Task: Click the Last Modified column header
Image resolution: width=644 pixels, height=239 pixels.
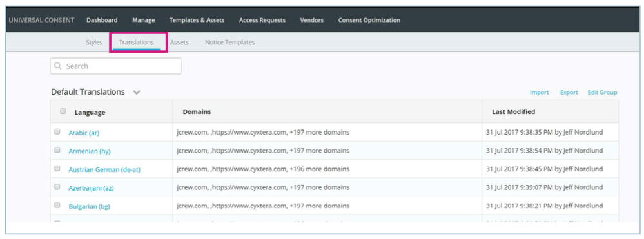Action: coord(513,111)
